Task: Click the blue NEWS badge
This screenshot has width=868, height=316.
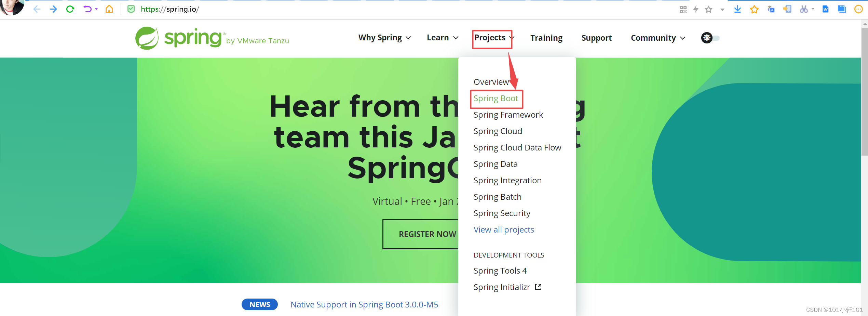Action: click(x=260, y=304)
